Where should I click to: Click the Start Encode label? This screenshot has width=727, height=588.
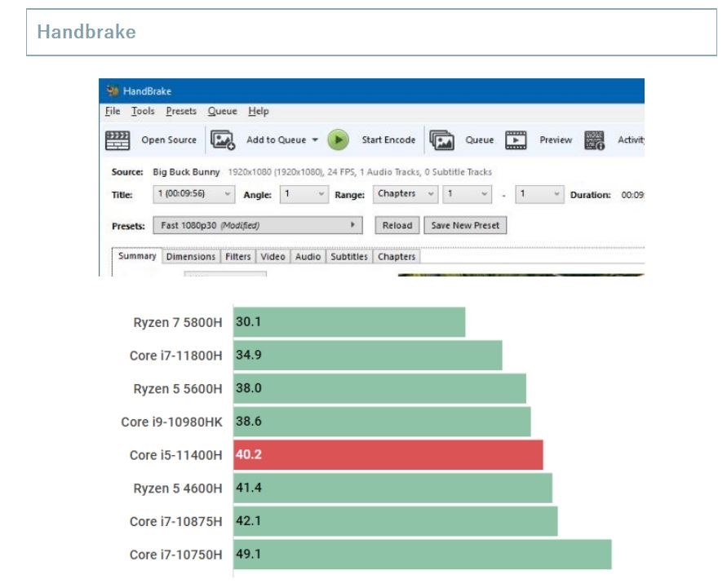[x=388, y=140]
